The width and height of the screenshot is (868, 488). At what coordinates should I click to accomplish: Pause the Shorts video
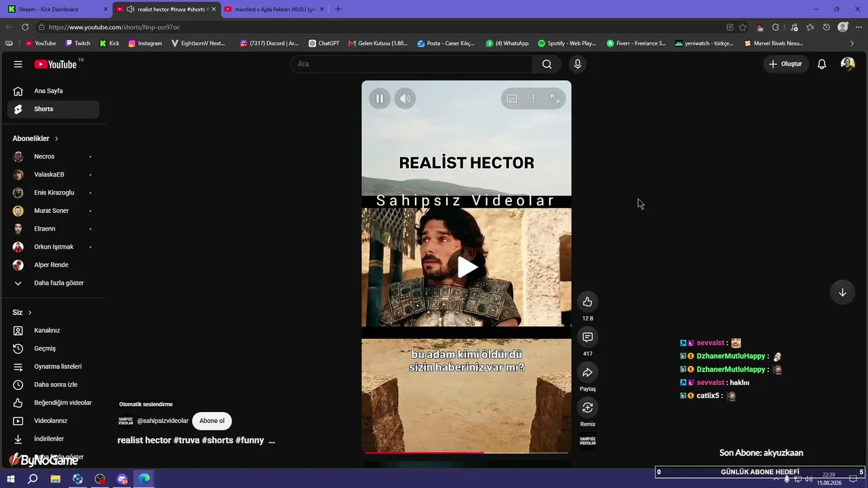coord(380,99)
